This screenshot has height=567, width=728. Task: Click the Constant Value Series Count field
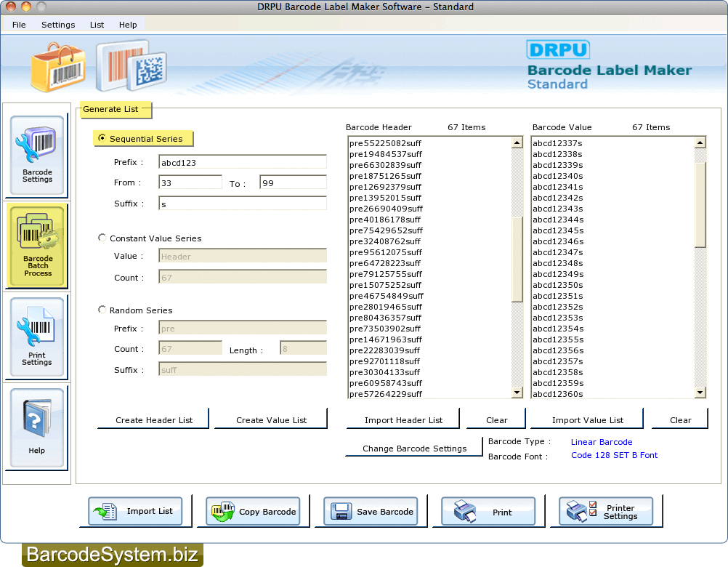[x=243, y=277]
